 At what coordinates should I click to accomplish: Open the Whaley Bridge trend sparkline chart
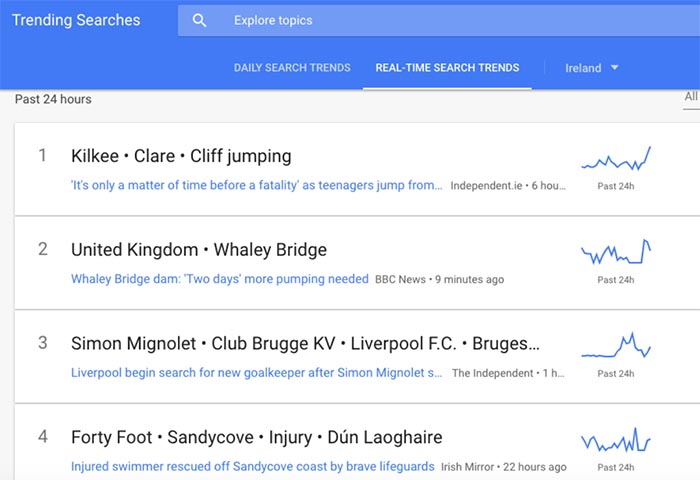pyautogui.click(x=616, y=251)
